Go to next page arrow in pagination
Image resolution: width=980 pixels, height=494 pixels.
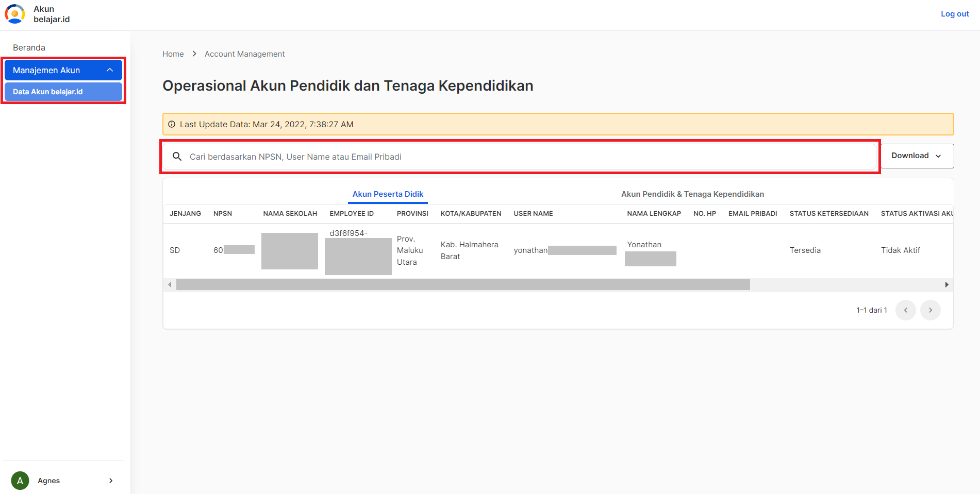(x=931, y=310)
